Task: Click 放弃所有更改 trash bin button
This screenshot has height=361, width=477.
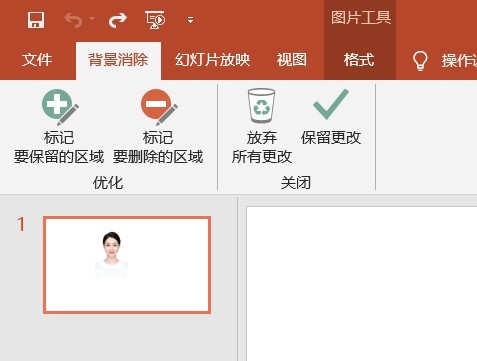Action: [x=262, y=127]
